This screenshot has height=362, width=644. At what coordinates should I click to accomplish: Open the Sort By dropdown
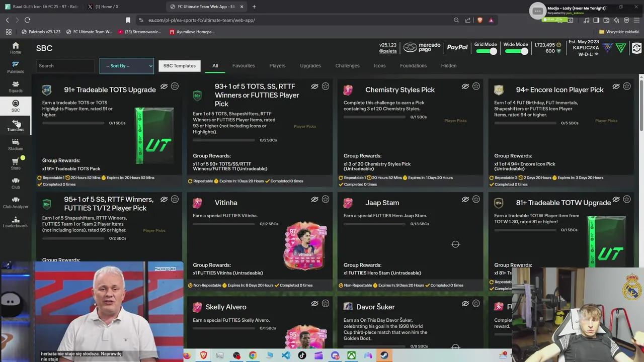pyautogui.click(x=127, y=66)
